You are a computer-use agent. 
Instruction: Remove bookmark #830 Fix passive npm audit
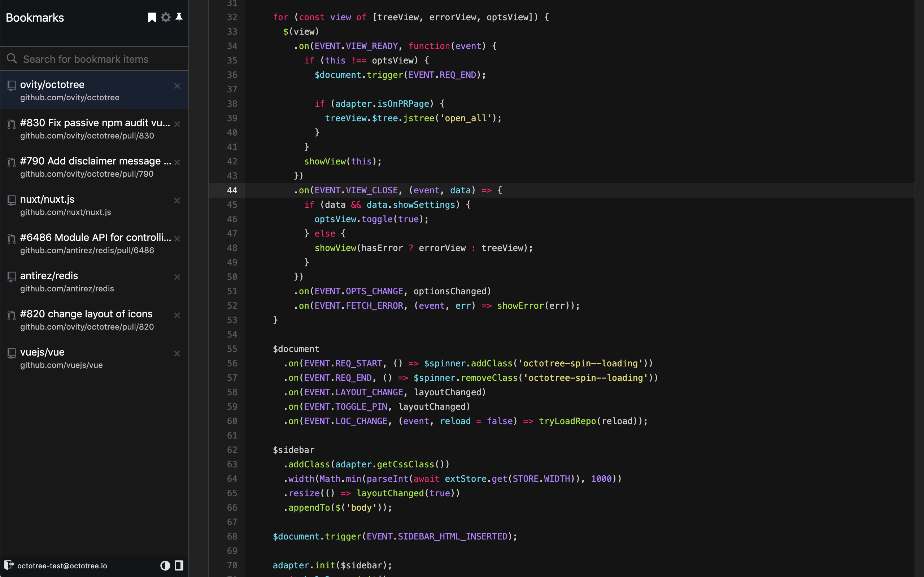point(177,124)
